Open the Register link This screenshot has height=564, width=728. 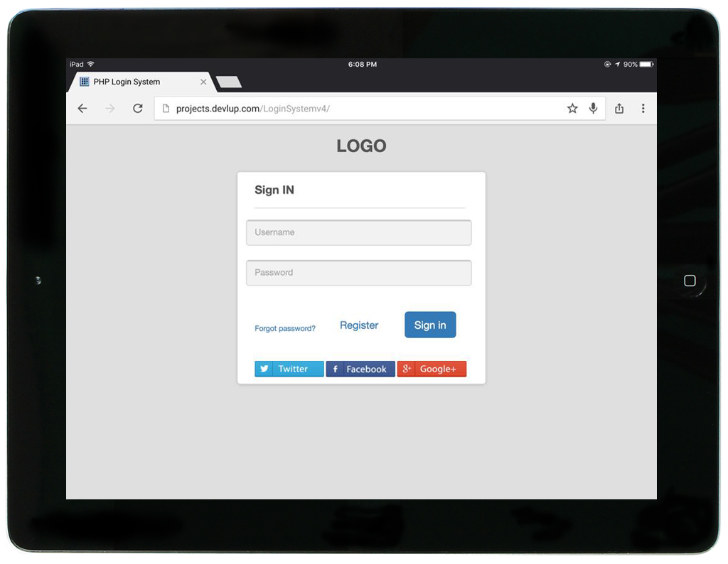coord(359,325)
